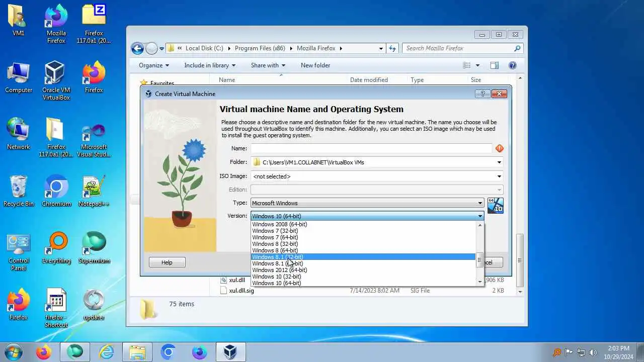This screenshot has height=362, width=644.
Task: Expand Include in library menu
Action: 210,65
